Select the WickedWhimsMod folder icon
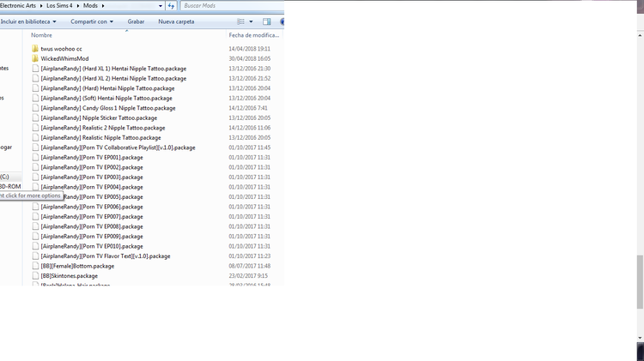The image size is (644, 361). 35,58
